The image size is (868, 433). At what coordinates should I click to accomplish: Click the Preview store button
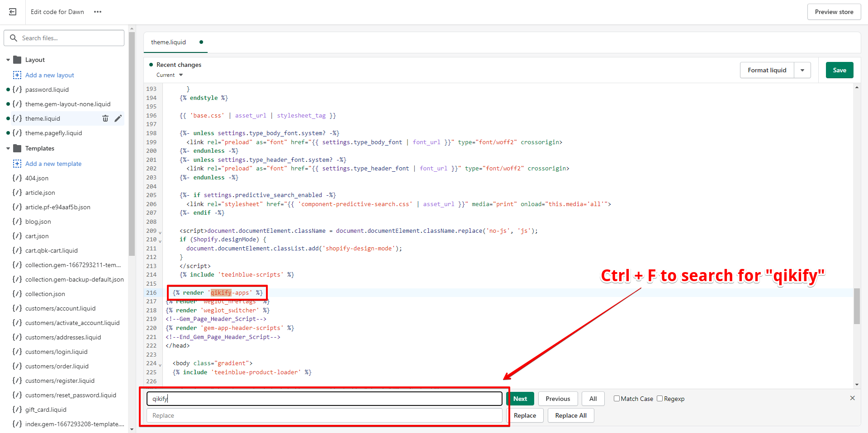[x=834, y=12]
